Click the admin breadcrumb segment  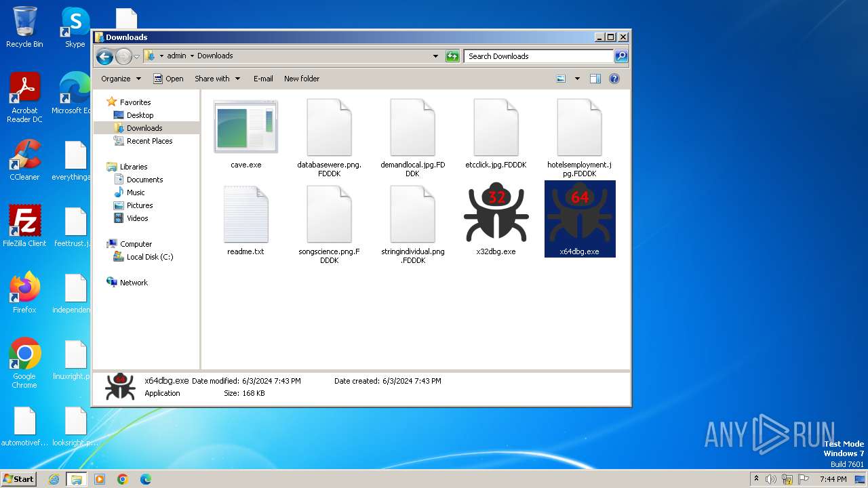pos(176,56)
